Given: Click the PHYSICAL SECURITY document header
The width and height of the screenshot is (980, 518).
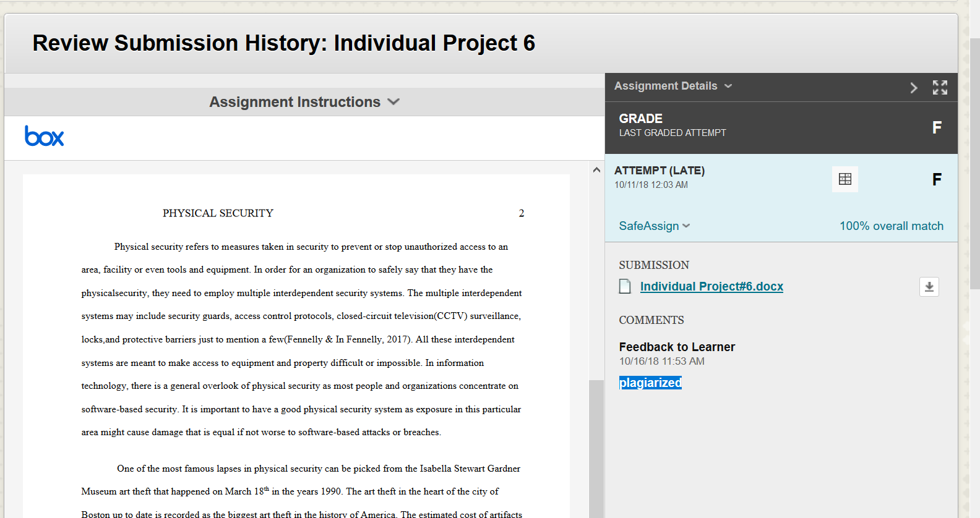Looking at the screenshot, I should [x=218, y=213].
